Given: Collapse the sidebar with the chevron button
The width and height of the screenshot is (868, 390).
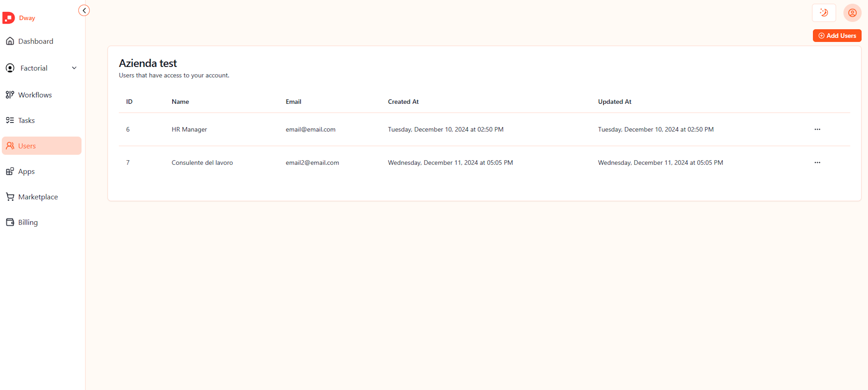Looking at the screenshot, I should 84,10.
